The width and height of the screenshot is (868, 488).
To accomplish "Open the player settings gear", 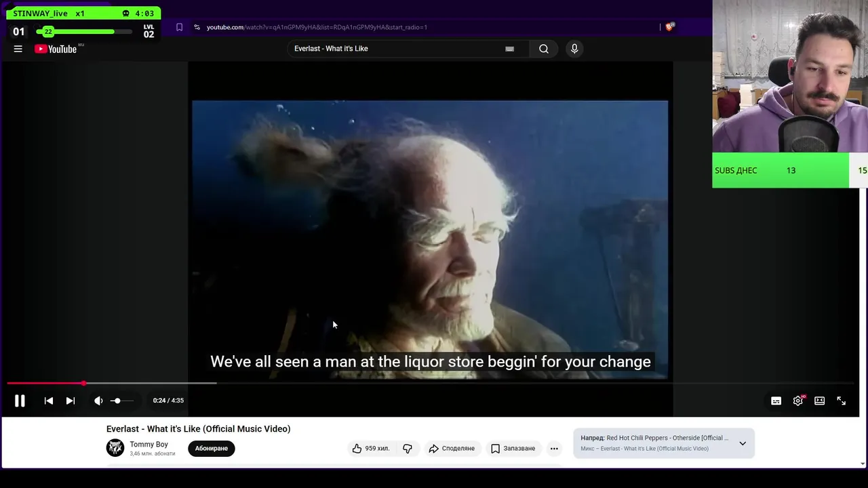I will click(x=798, y=401).
